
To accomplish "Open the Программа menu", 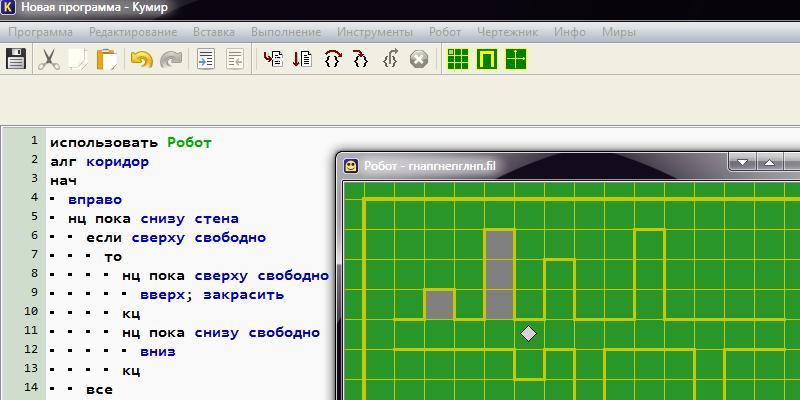I will [x=40, y=32].
